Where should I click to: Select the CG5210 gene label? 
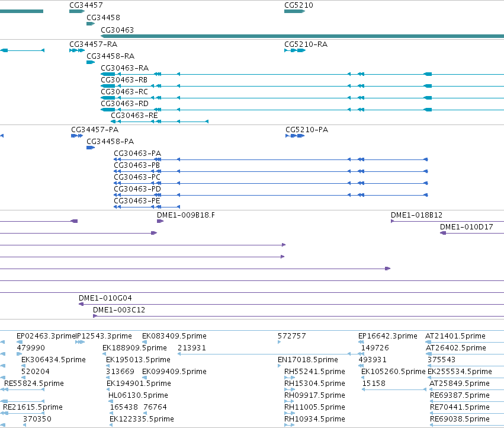point(298,5)
